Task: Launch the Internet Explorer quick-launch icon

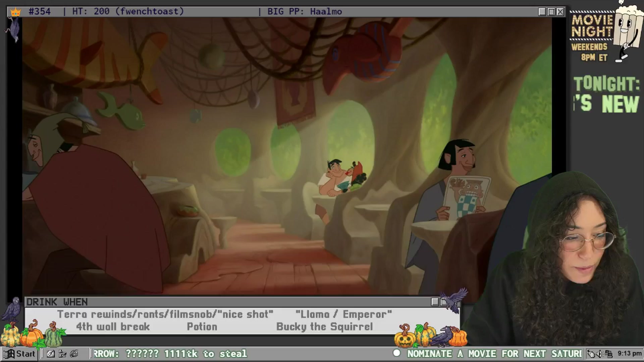Action: click(x=74, y=354)
